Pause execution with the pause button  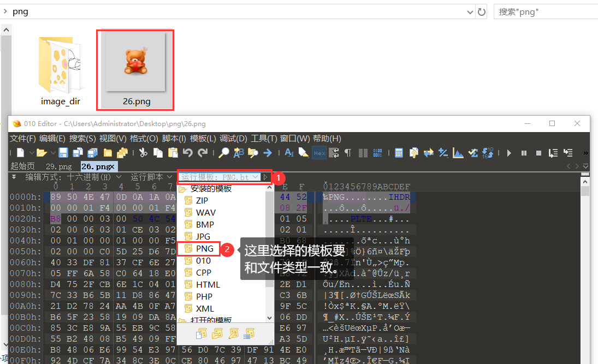(524, 153)
